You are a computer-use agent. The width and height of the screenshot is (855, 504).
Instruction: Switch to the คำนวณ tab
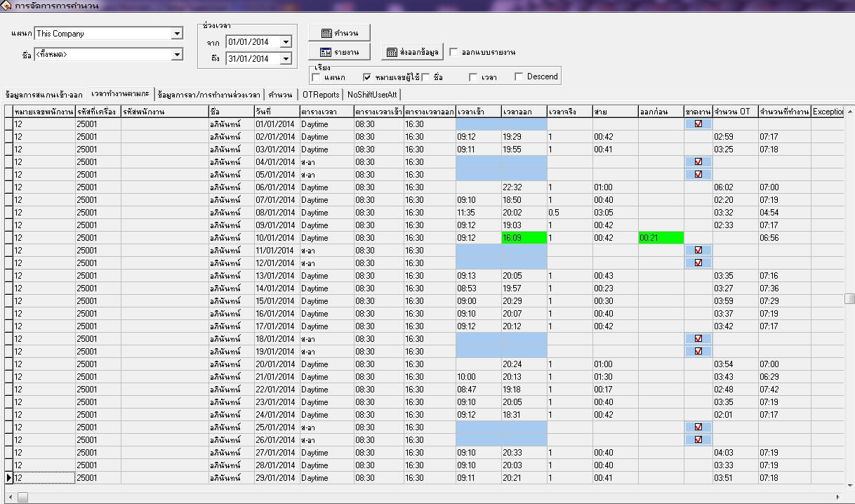pyautogui.click(x=281, y=95)
